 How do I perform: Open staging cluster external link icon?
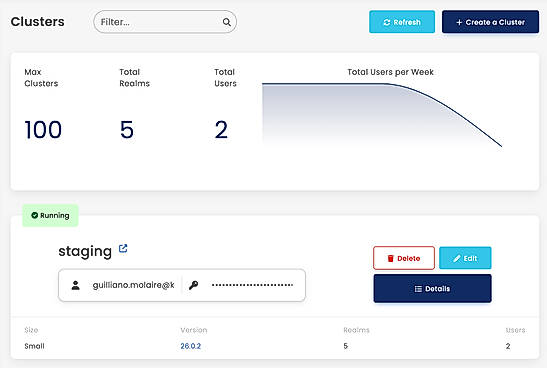pos(123,248)
